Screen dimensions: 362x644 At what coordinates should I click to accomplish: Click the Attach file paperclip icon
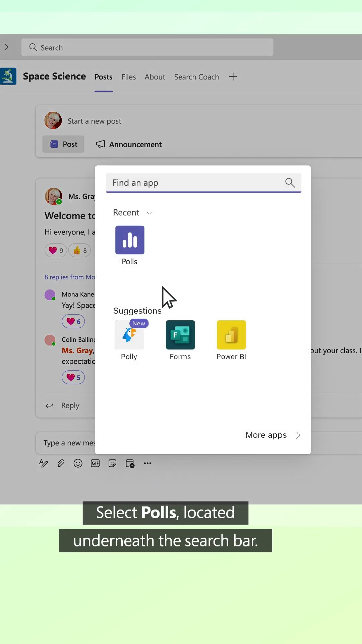point(61,463)
